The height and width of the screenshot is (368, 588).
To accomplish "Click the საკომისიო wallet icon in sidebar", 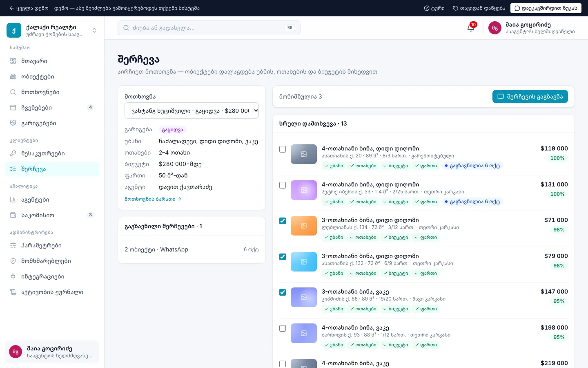I will coord(13,215).
